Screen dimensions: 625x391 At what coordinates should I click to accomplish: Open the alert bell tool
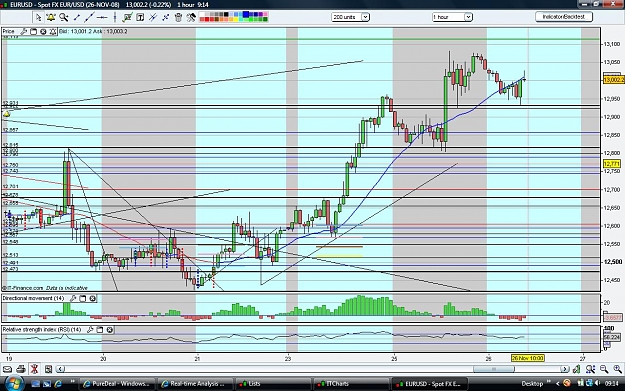point(51,17)
